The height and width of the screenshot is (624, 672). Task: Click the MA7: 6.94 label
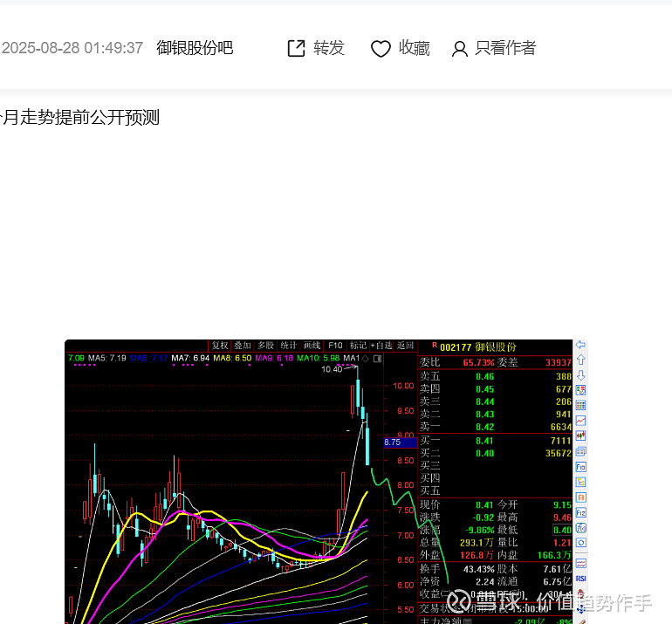pyautogui.click(x=190, y=358)
